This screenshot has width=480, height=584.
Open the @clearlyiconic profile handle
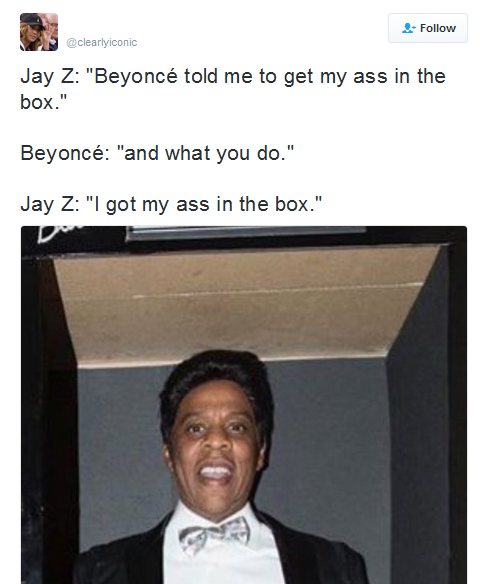click(x=102, y=42)
